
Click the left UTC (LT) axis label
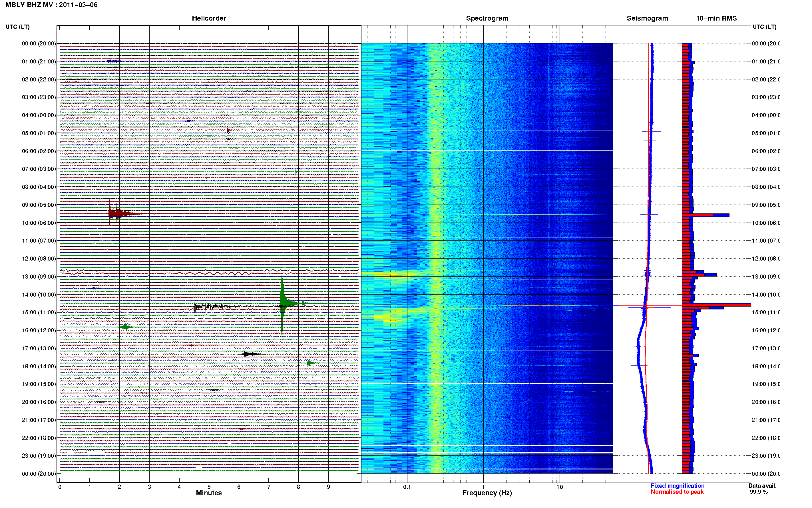pos(17,27)
